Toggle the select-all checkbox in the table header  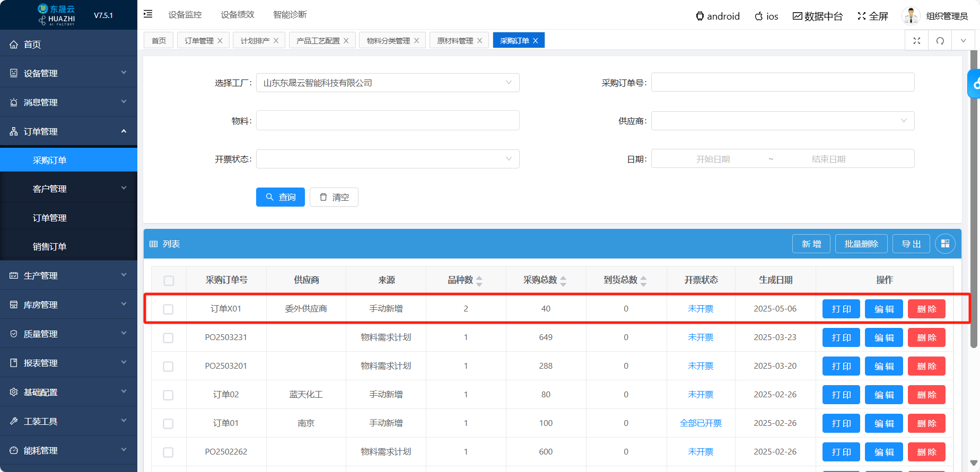point(169,281)
